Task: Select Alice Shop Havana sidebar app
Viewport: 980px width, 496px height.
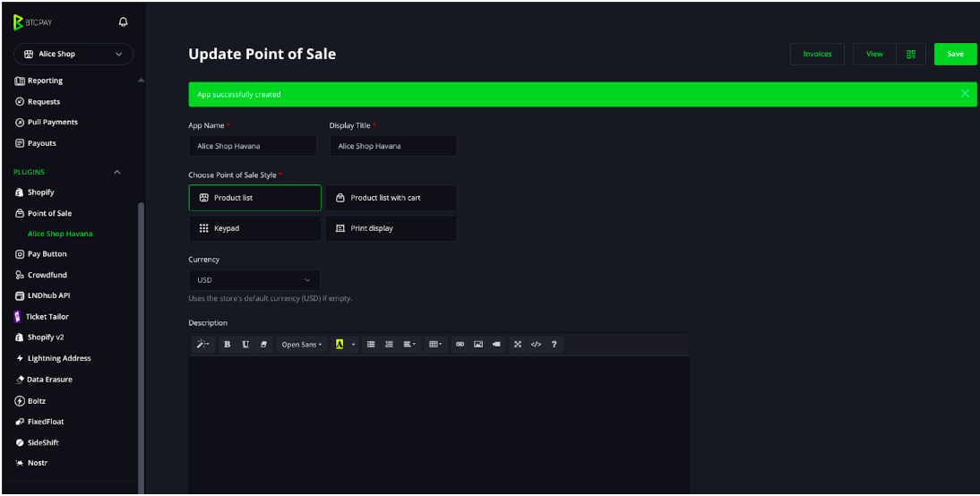Action: [x=60, y=234]
